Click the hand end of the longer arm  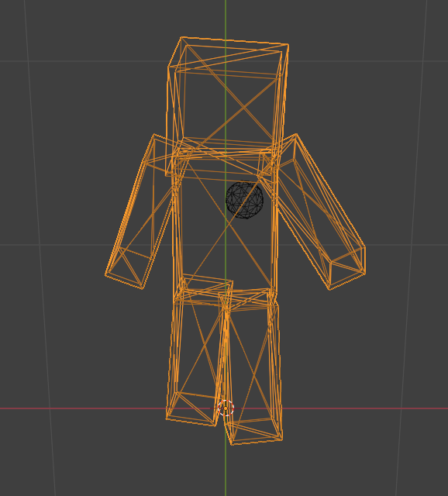click(347, 269)
